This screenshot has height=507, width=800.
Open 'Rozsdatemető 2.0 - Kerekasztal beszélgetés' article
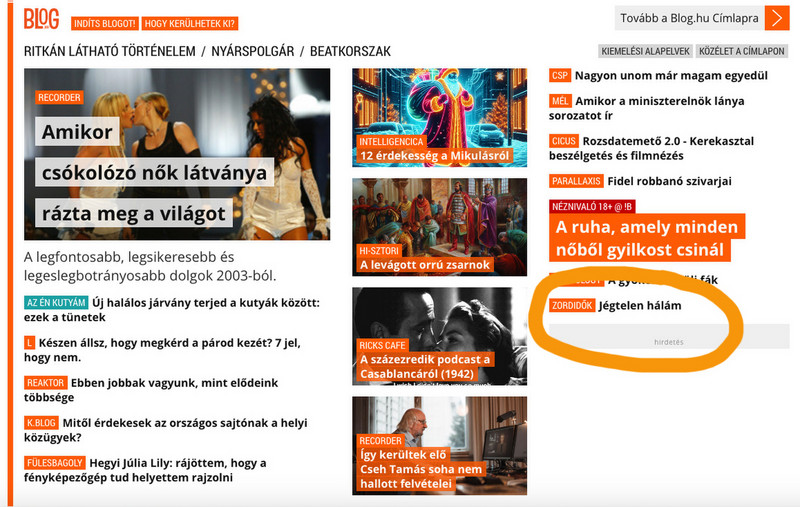[x=652, y=148]
